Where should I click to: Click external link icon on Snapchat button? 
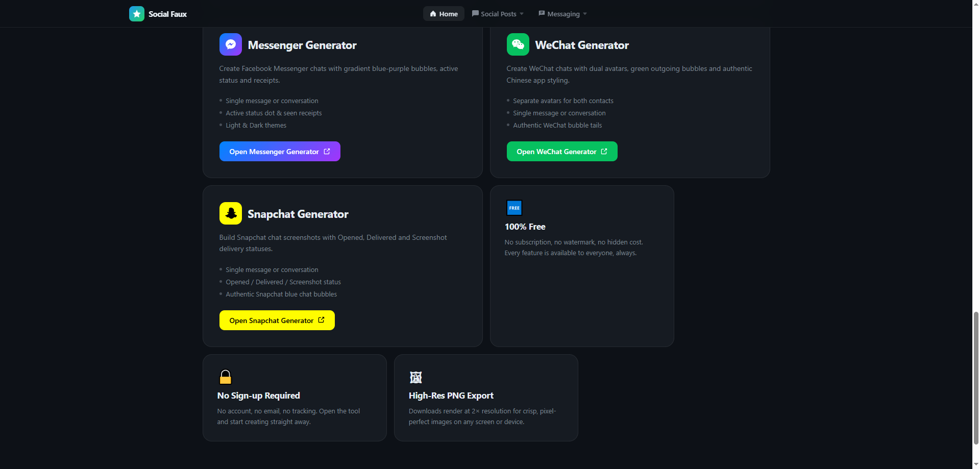321,320
